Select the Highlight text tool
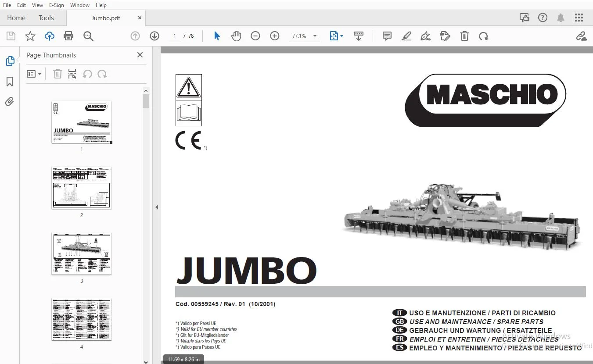593x364 pixels. [x=406, y=36]
